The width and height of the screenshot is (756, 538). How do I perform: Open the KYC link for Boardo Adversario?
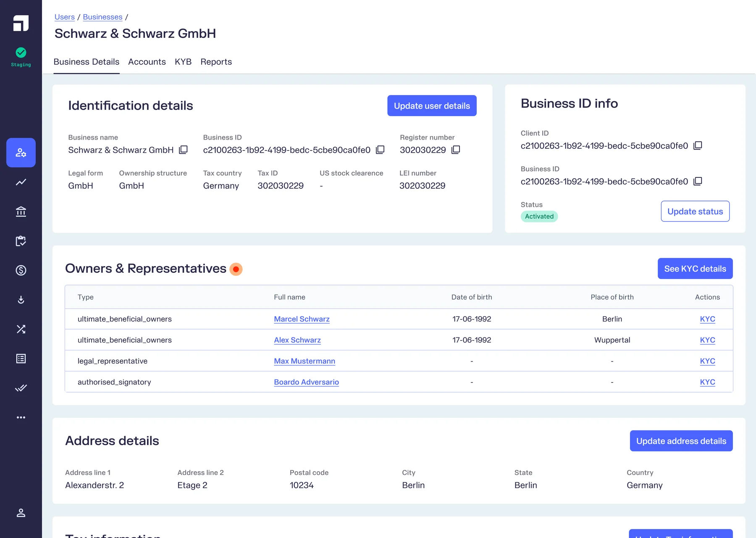tap(707, 382)
